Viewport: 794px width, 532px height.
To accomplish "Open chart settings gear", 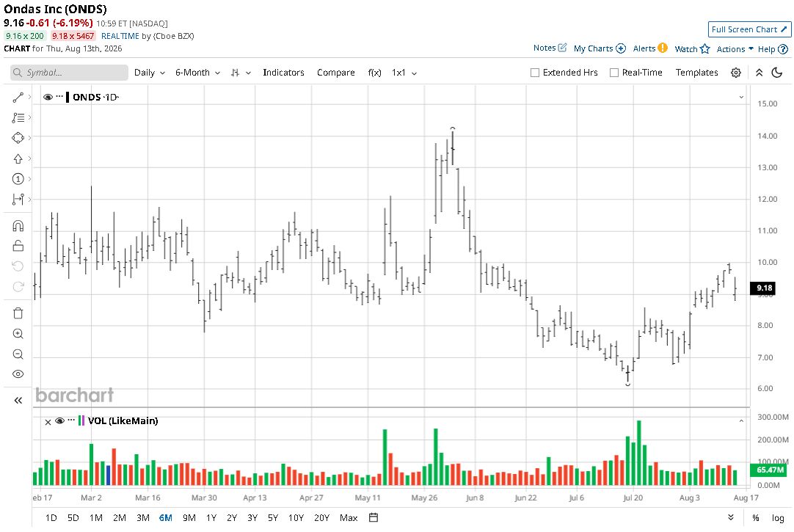I will click(x=736, y=73).
